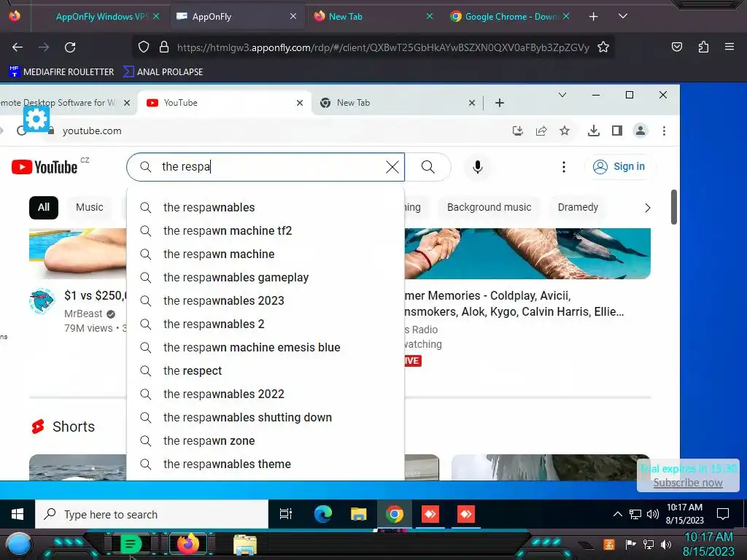
Task: Go to YouTube home logo
Action: (44, 167)
